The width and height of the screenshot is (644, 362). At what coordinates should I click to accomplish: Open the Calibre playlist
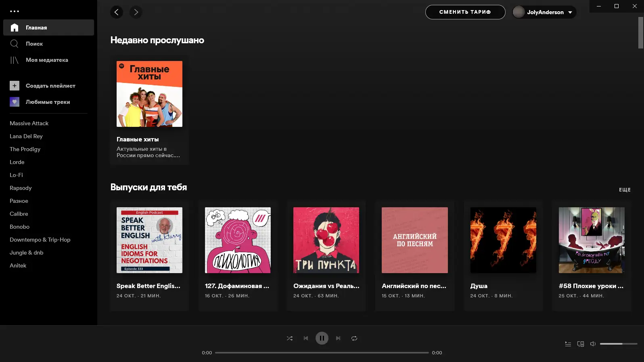[19, 214]
